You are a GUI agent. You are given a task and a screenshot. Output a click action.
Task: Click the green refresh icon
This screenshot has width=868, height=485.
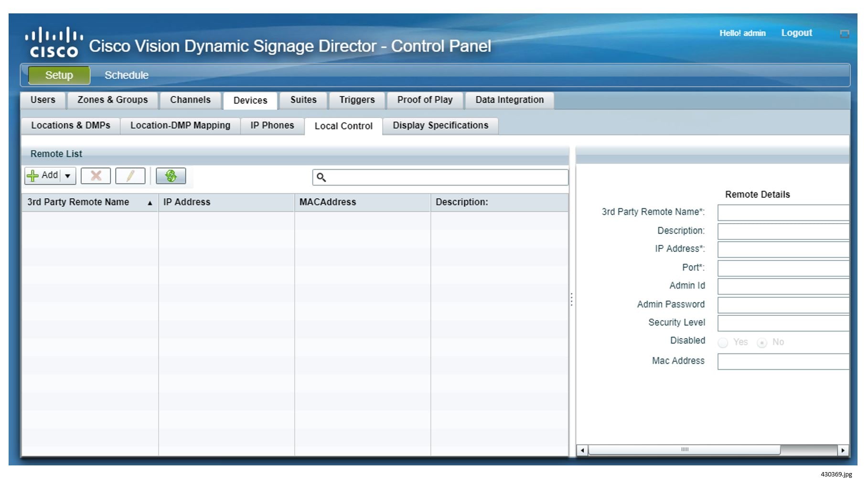[171, 176]
